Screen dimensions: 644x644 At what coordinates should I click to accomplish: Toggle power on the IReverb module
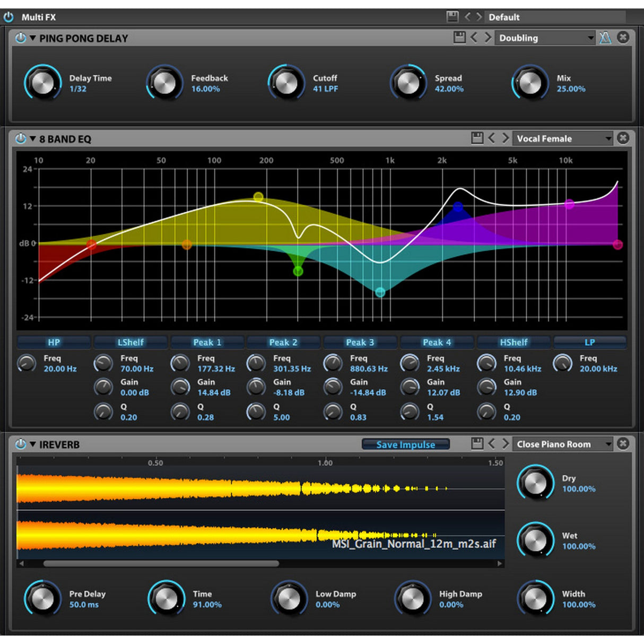point(20,443)
